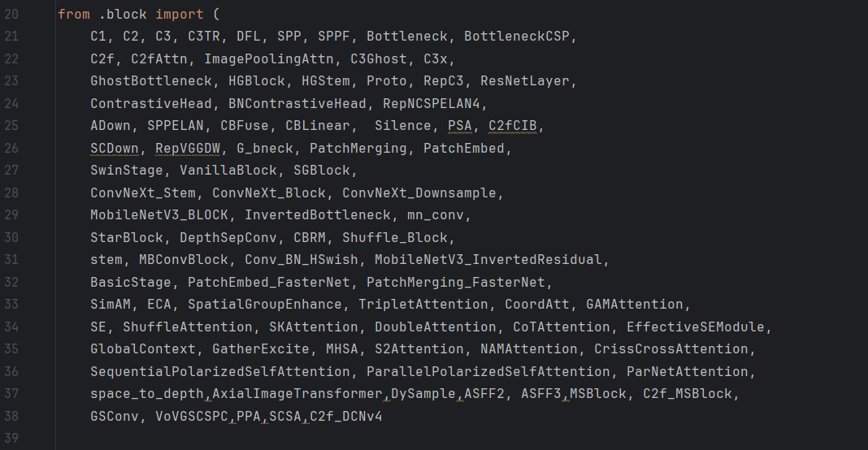Place the cursor on BottleneckCSP identifier
The height and width of the screenshot is (450, 868).
coord(516,37)
